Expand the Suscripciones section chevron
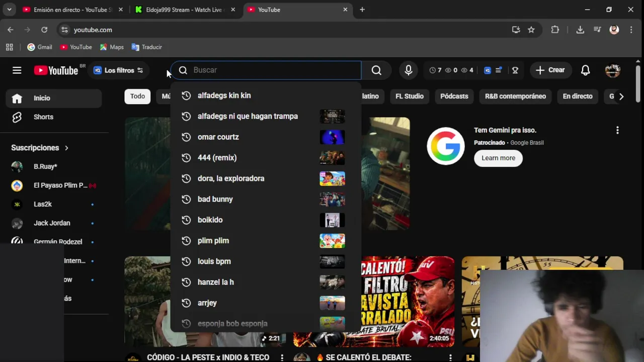This screenshot has height=362, width=644. [x=66, y=148]
